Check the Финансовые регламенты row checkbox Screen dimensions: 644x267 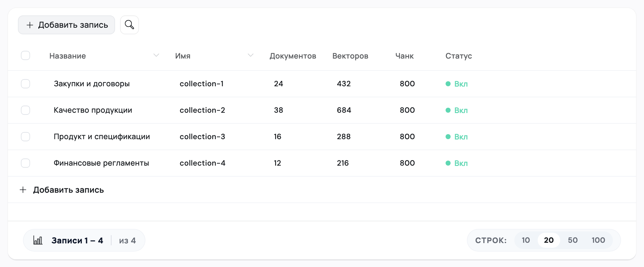(25, 163)
